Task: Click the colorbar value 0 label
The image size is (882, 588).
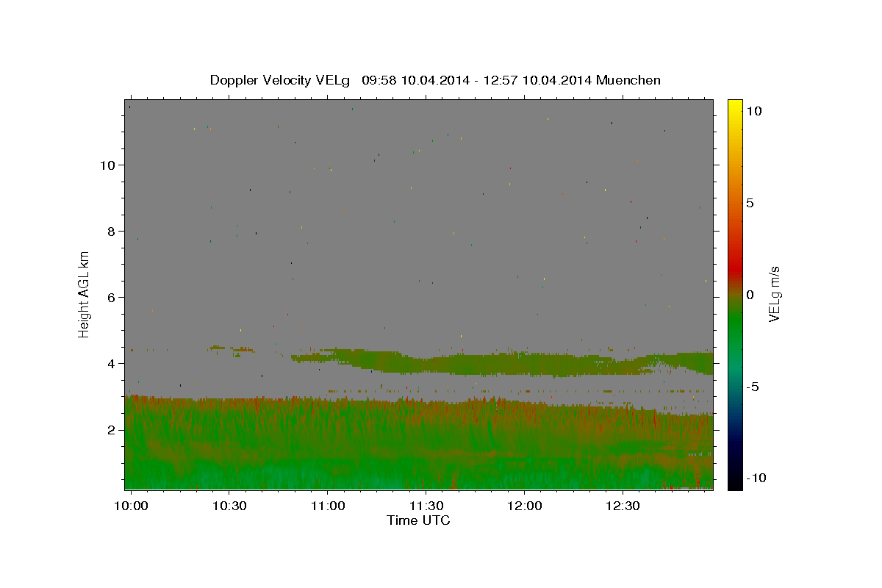Action: pyautogui.click(x=750, y=295)
